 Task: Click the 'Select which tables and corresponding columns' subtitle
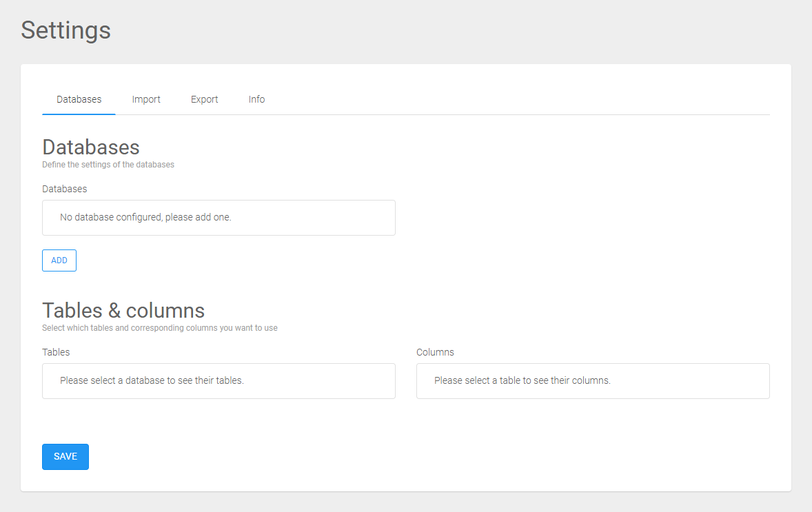[x=159, y=328]
